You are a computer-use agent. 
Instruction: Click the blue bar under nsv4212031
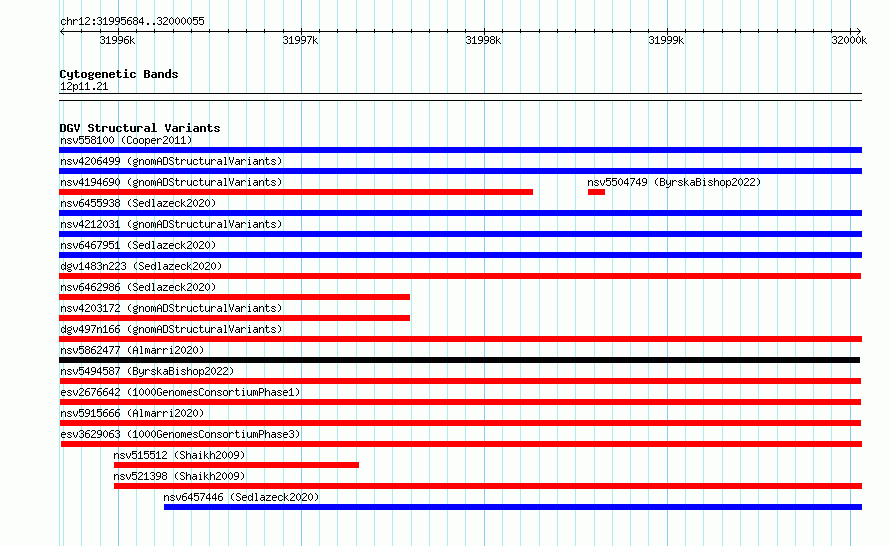click(460, 234)
